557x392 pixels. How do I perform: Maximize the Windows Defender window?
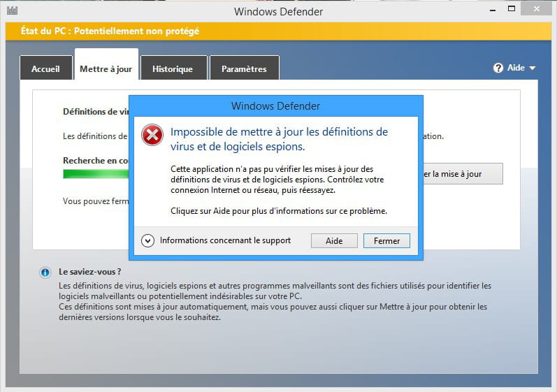[512, 9]
